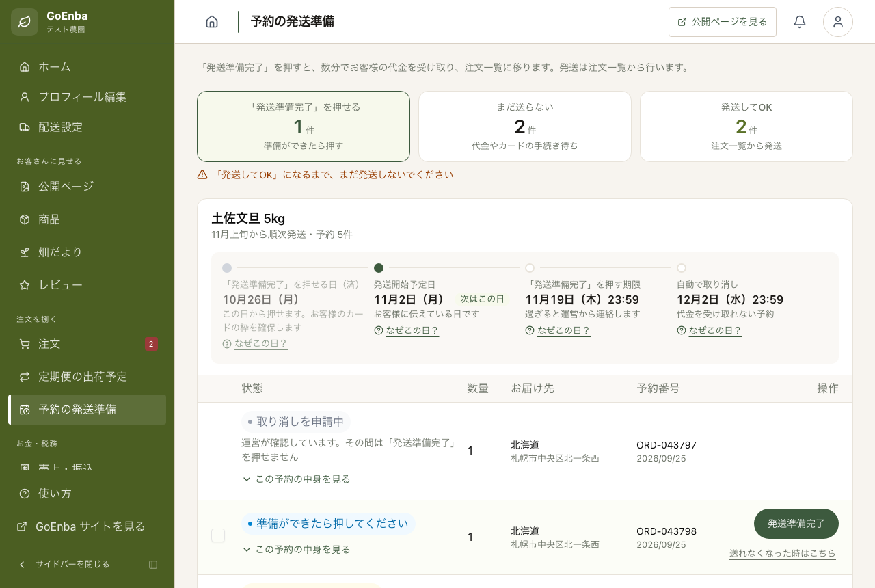Select 「発送準備完了」を押せる 1件 filter card
This screenshot has height=588, width=875.
click(304, 126)
